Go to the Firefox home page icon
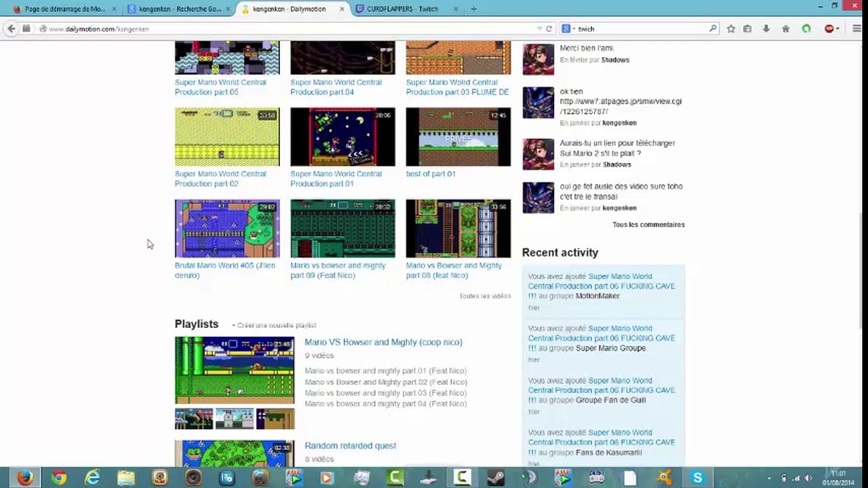 [x=785, y=29]
